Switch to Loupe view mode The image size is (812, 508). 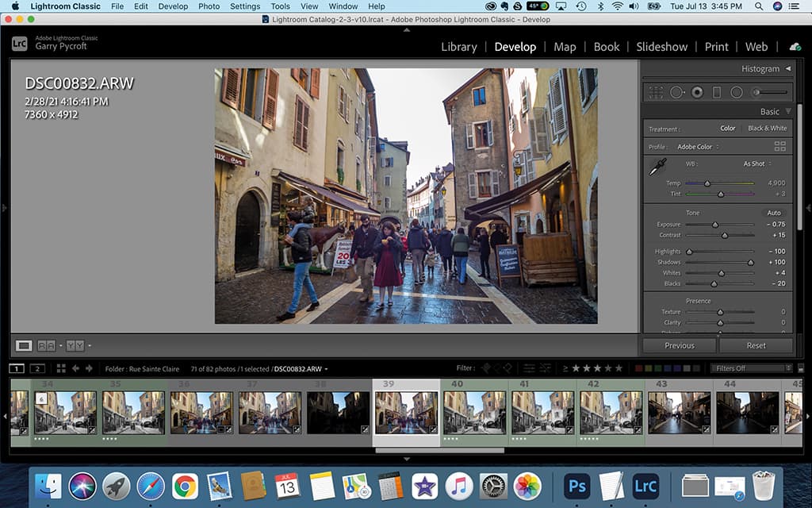point(23,345)
